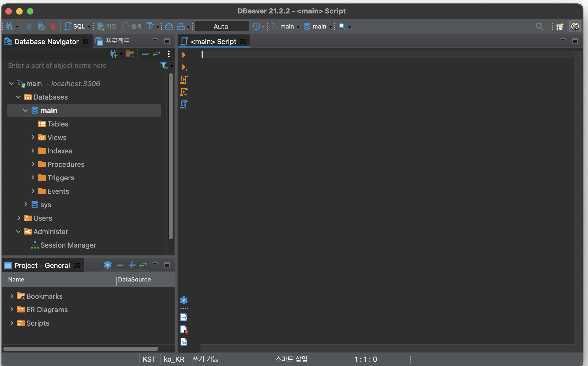Image resolution: width=588 pixels, height=366 pixels.
Task: Open a new SQL editor from the toolbar
Action: point(74,26)
